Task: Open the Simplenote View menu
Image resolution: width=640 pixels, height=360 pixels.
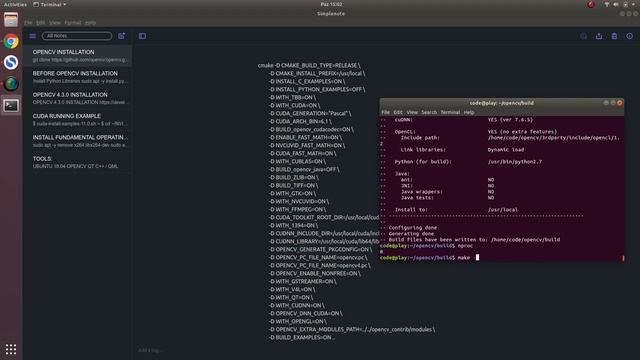Action: click(55, 23)
